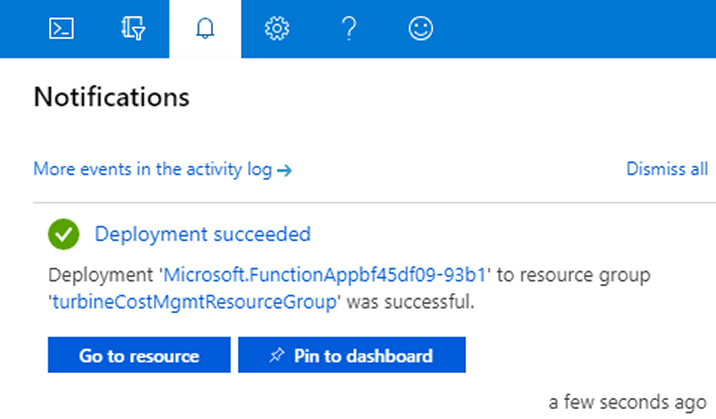Viewport: 716px width, 419px height.
Task: Close notifications via bell icon
Action: click(x=205, y=28)
